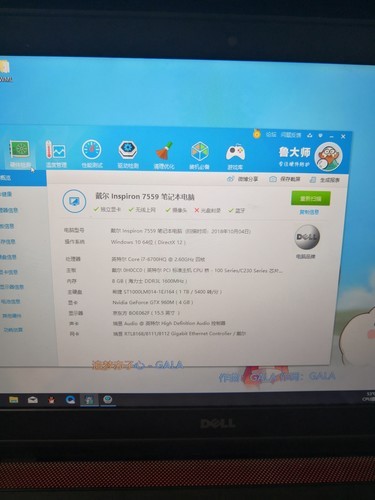Open cleanup optimization (清理优化) broom icon
Screen dimensions: 375x500
[164, 155]
